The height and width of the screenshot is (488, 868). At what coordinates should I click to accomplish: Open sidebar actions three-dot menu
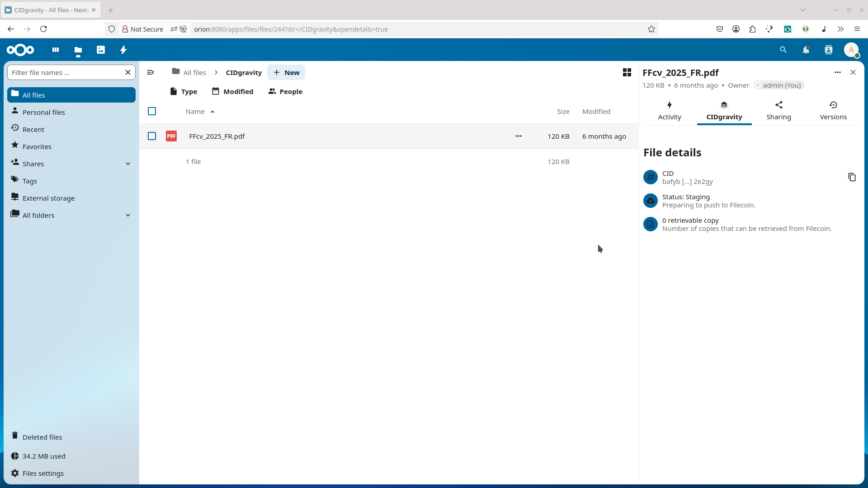838,72
